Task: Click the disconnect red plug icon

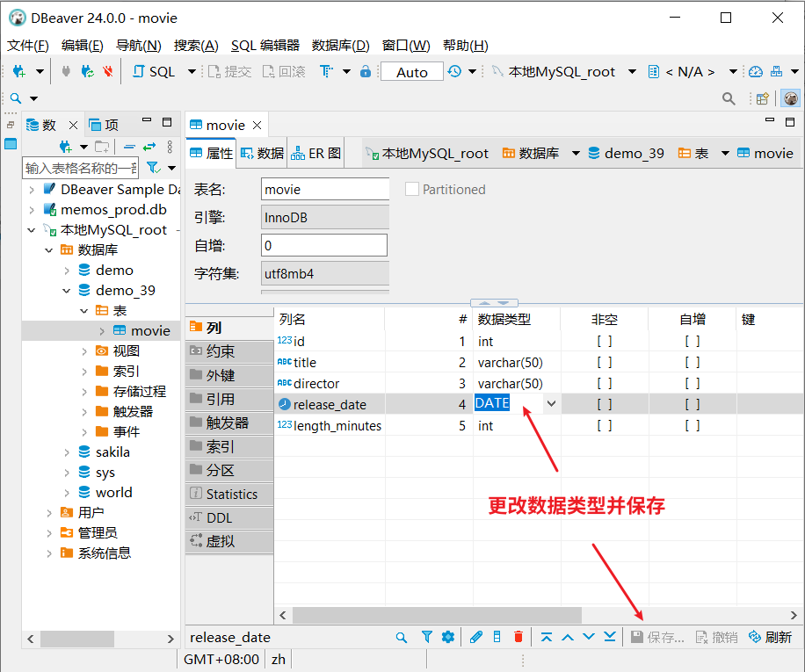Action: 107,71
